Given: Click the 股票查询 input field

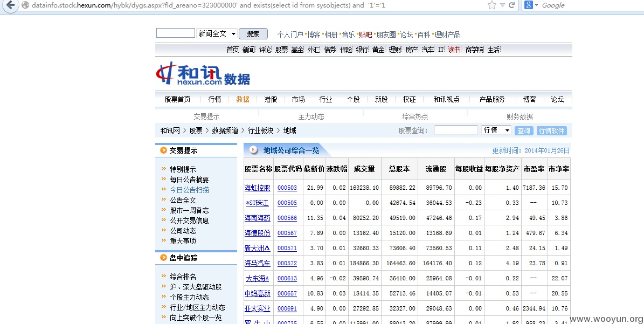Looking at the screenshot, I should 456,130.
